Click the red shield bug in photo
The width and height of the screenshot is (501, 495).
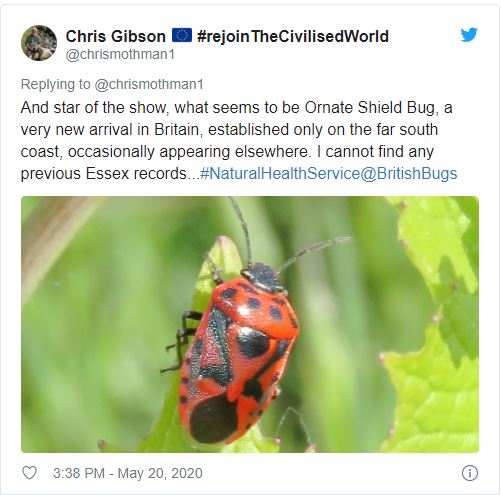coord(238,353)
